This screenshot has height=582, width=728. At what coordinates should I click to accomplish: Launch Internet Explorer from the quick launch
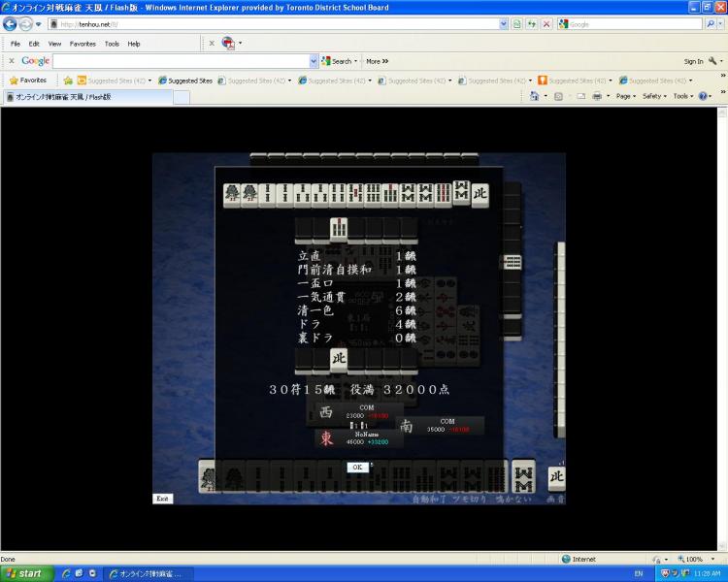(x=66, y=573)
